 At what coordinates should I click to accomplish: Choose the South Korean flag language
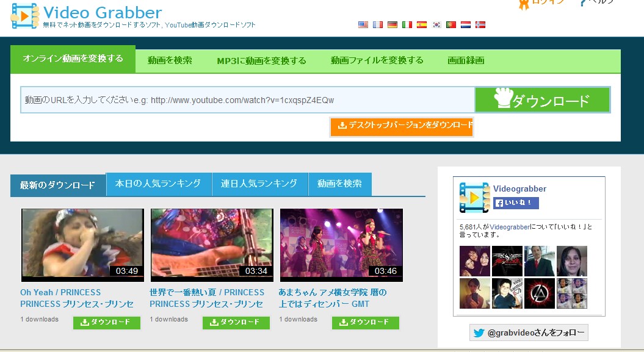point(436,24)
